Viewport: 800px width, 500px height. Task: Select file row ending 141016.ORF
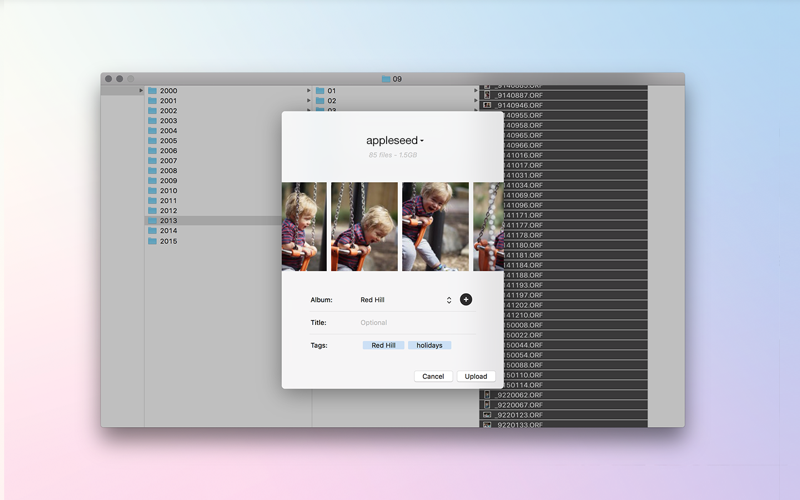(x=576, y=155)
